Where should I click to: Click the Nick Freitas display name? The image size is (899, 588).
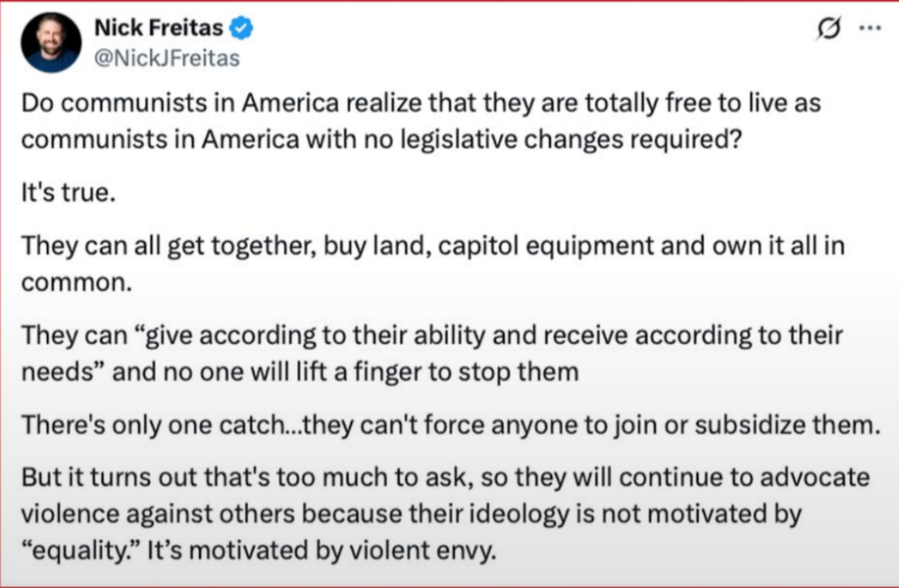click(x=158, y=29)
